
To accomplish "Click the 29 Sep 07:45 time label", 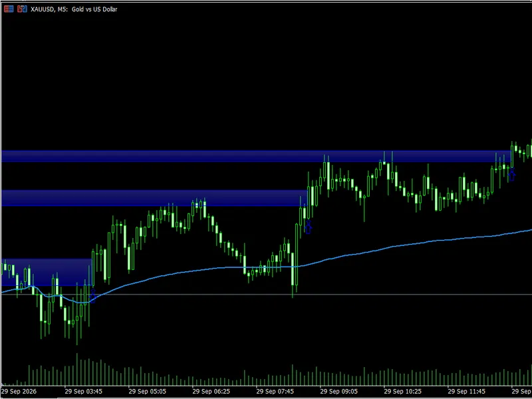I will [x=275, y=391].
